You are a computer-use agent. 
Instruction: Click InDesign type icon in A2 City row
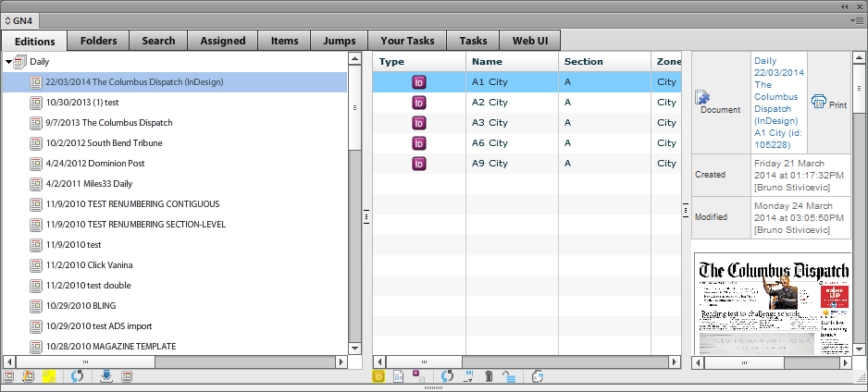[419, 103]
